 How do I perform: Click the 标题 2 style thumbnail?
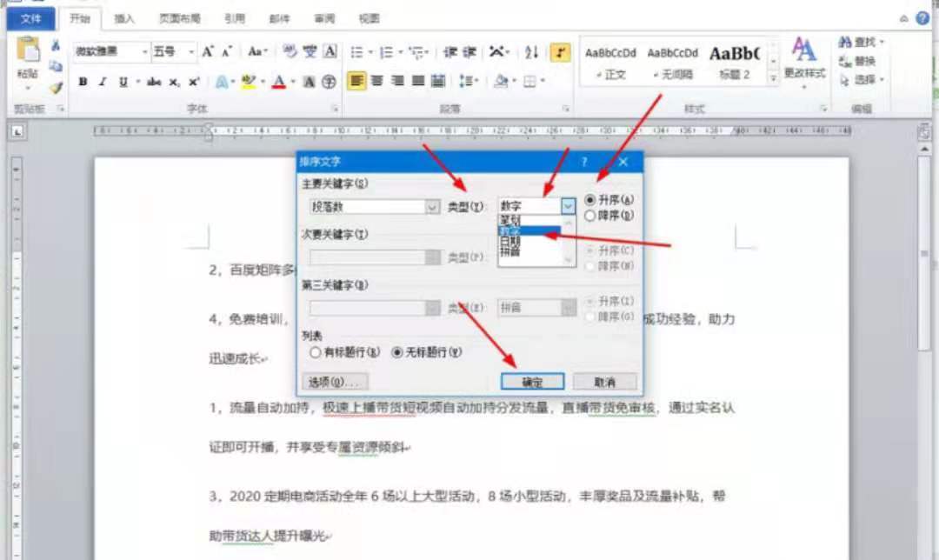pyautogui.click(x=735, y=63)
